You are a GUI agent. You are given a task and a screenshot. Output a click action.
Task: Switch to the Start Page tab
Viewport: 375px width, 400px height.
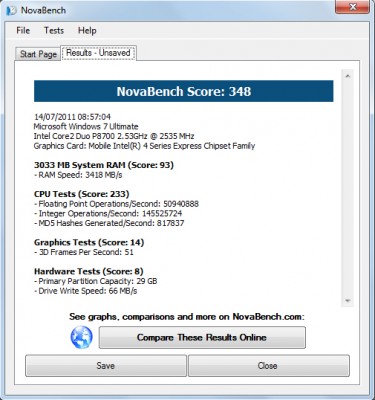coord(38,54)
